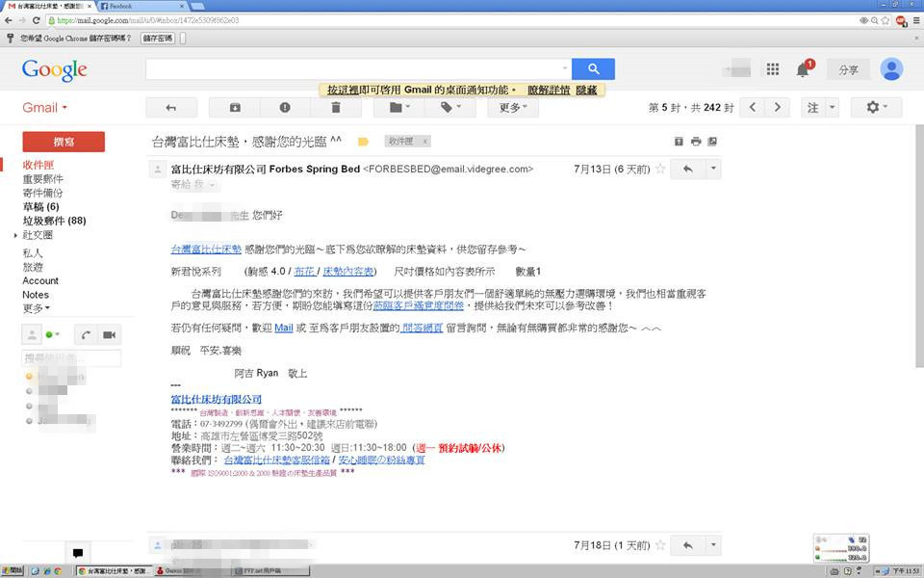This screenshot has height=578, width=924.
Task: Delete this email with trash icon
Action: click(335, 107)
